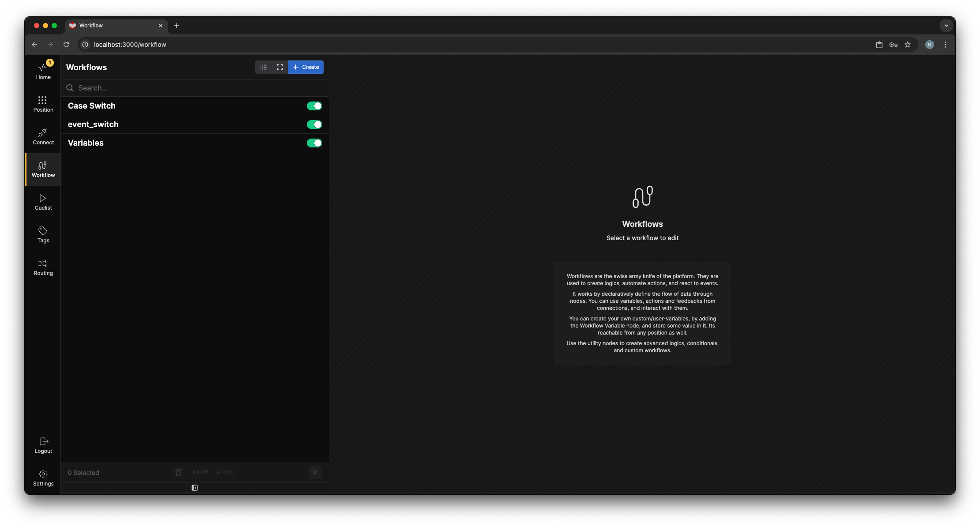Click the All On button
The height and width of the screenshot is (527, 980).
[224, 472]
